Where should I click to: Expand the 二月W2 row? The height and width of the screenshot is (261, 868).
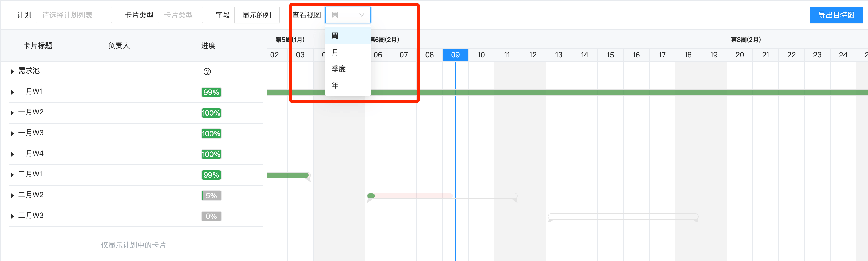coord(12,195)
